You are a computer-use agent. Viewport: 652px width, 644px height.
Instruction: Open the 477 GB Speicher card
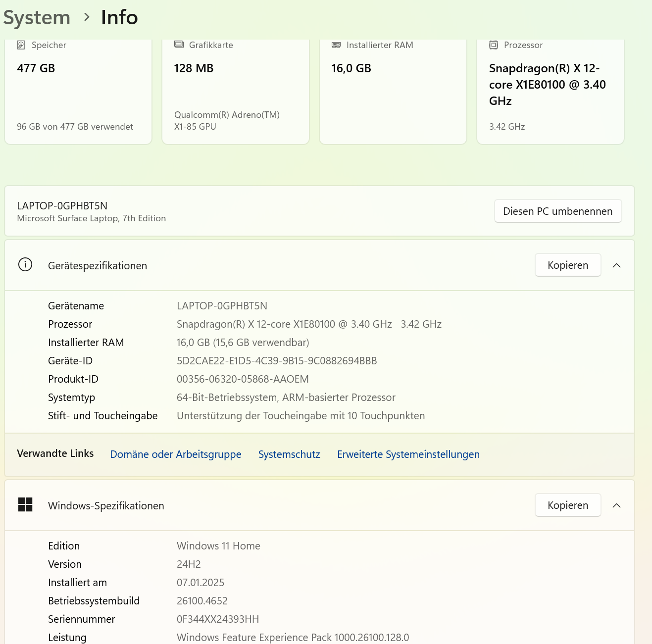[78, 92]
